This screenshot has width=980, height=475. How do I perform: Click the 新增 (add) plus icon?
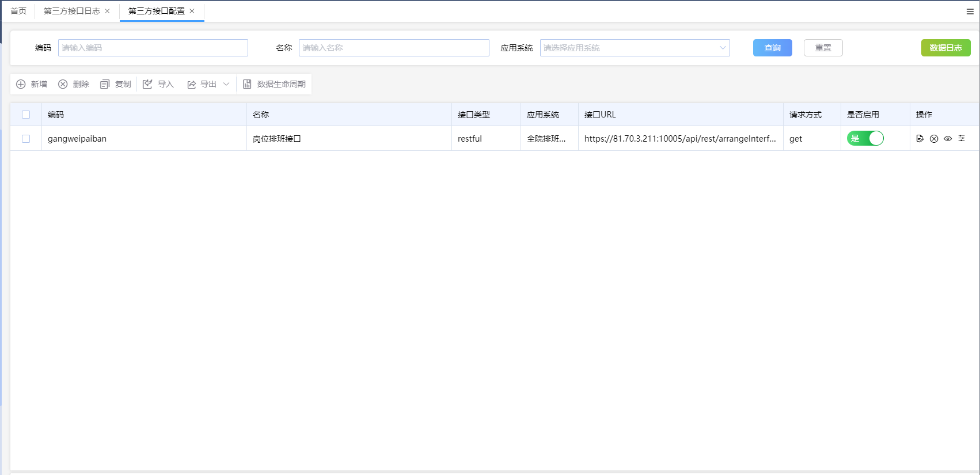[x=21, y=84]
